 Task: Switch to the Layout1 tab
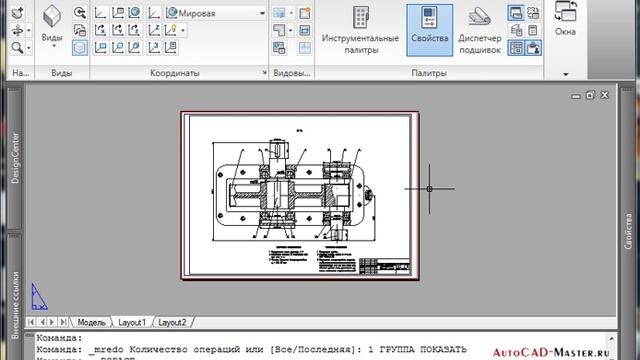click(x=131, y=322)
